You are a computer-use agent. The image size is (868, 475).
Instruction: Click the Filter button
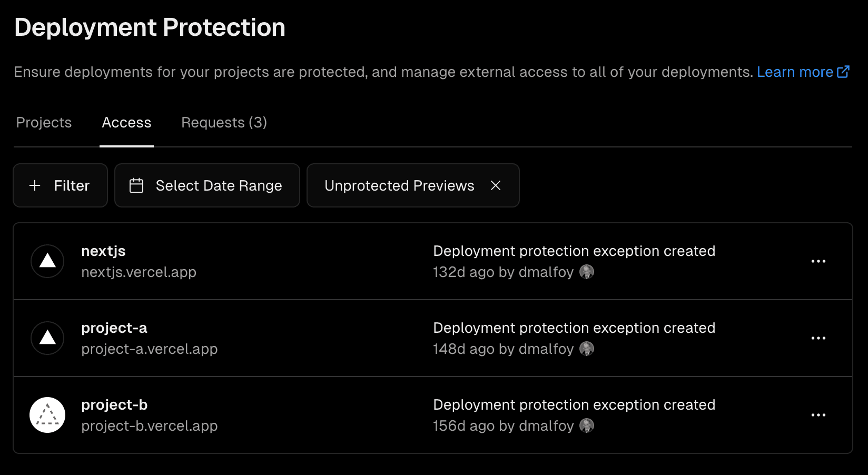click(60, 185)
